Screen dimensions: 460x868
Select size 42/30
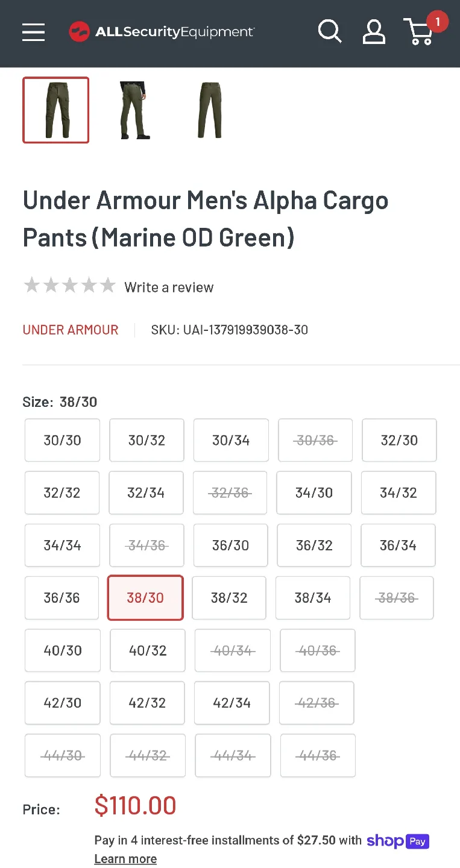click(62, 703)
